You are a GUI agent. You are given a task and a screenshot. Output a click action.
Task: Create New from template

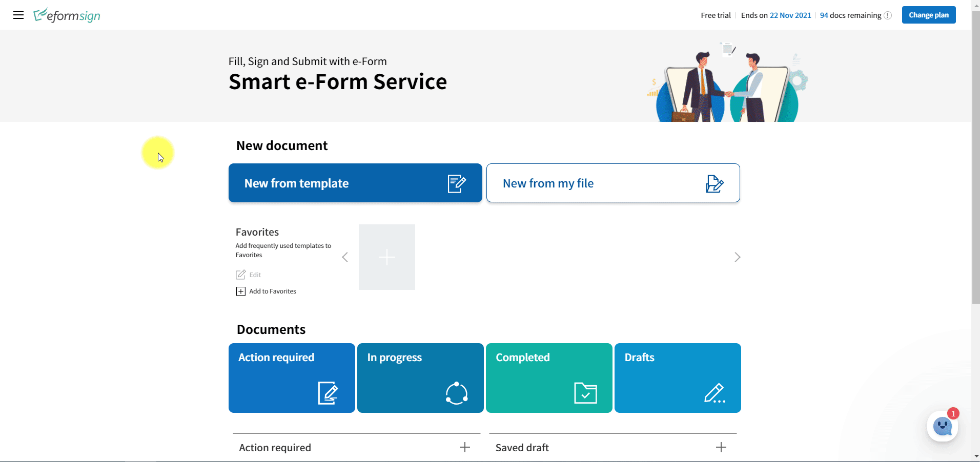[355, 183]
